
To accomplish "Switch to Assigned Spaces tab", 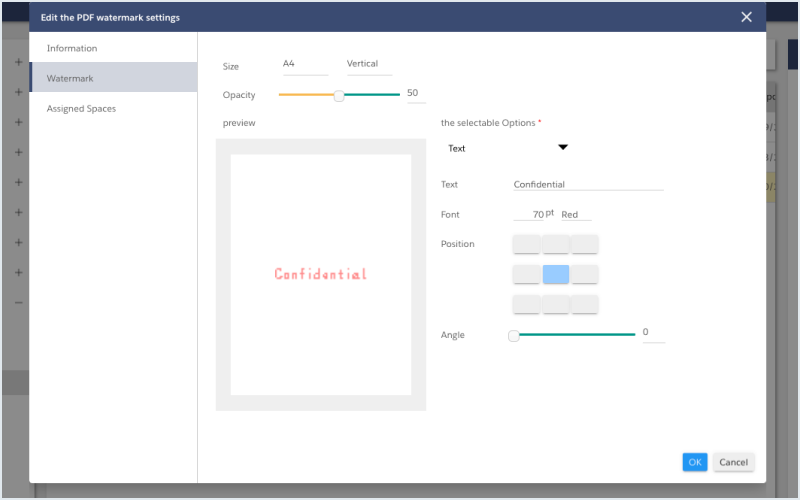I will click(113, 108).
